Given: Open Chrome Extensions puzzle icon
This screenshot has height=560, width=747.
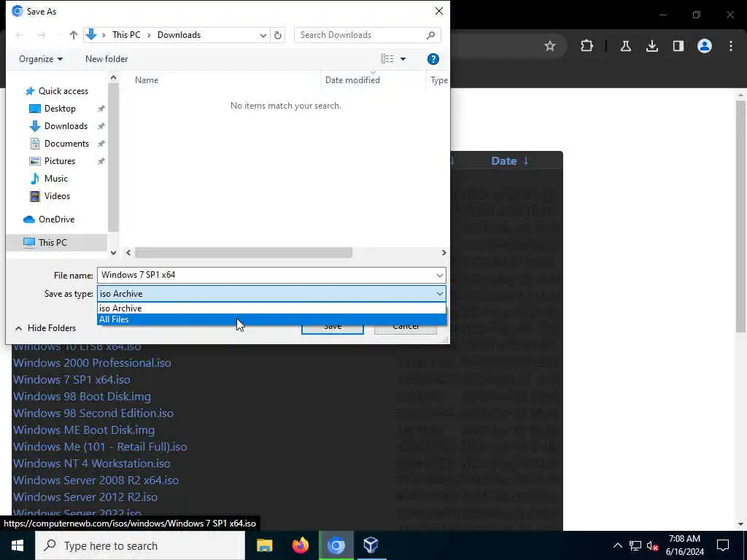Looking at the screenshot, I should tap(587, 46).
